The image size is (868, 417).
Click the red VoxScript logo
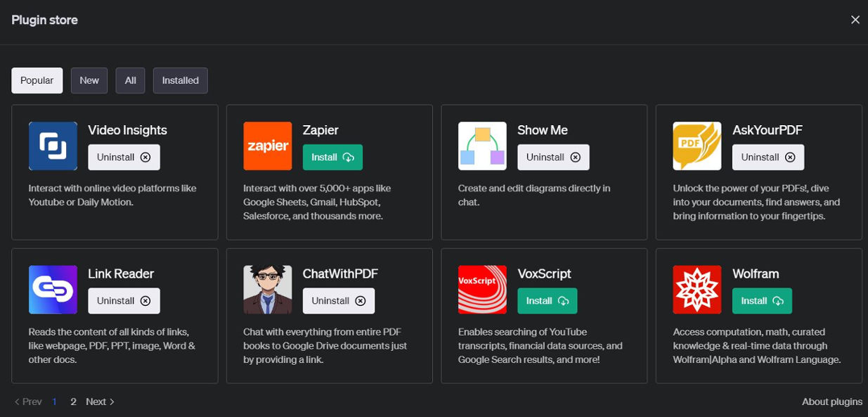point(482,289)
